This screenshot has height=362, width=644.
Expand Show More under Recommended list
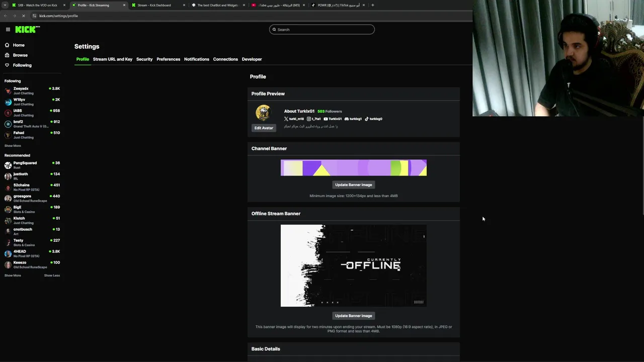point(13,276)
